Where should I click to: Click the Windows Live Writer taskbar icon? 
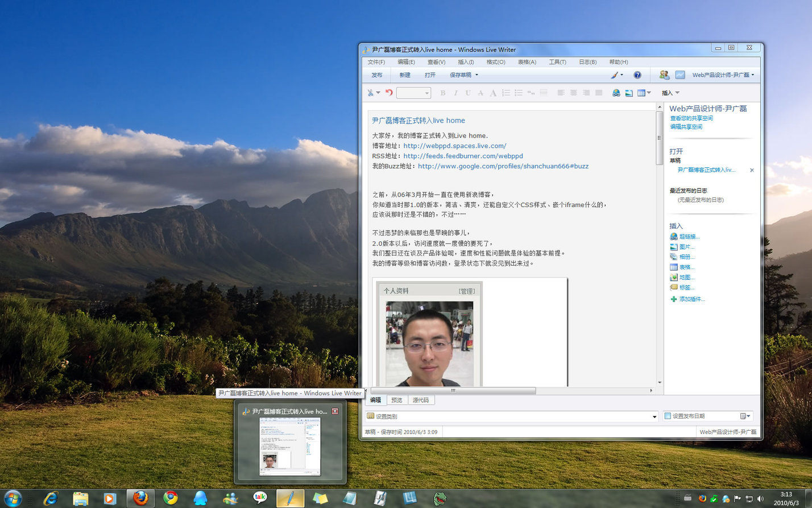pyautogui.click(x=290, y=498)
